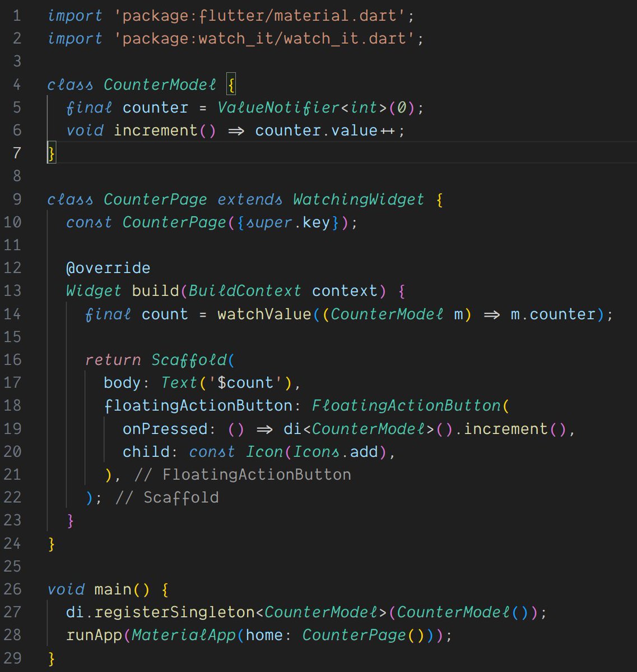Screen dimensions: 637x672
Task: Select the FloatingActionButton widget on line 18
Action: pyautogui.click(x=408, y=405)
